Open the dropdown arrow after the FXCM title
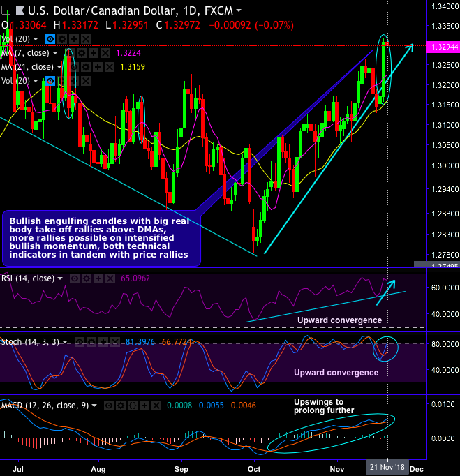 (239, 10)
